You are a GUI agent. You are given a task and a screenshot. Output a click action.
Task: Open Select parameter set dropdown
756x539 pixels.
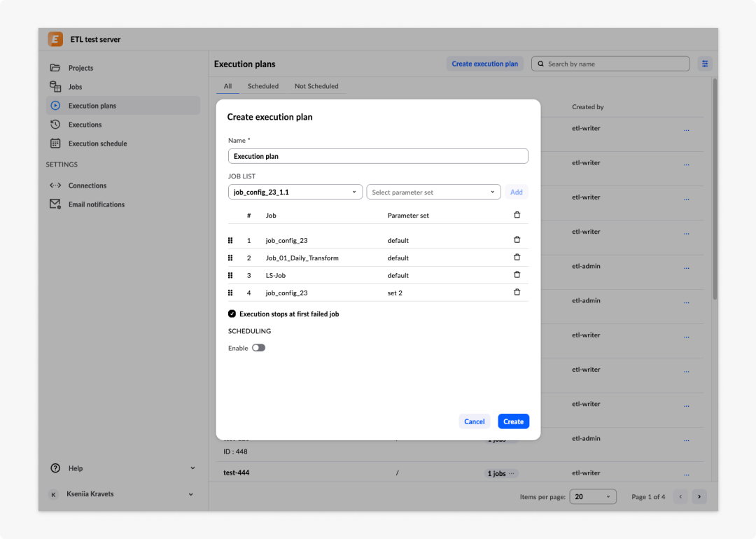[433, 192]
